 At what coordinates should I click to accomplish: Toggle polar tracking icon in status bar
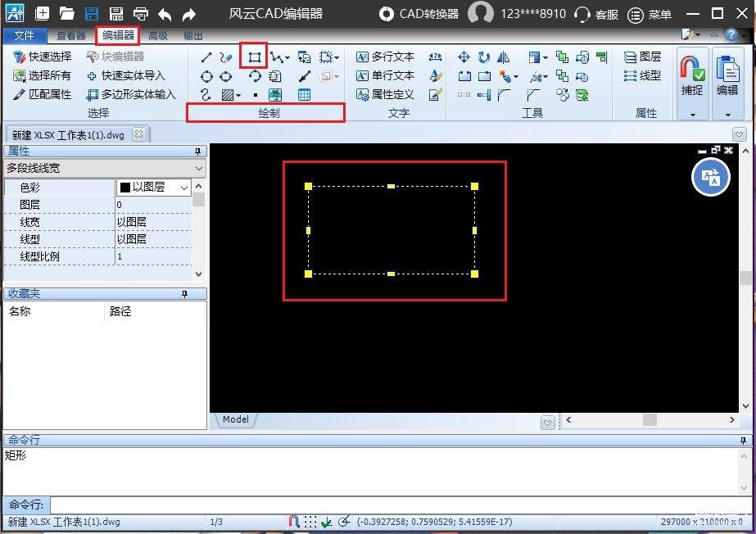pyautogui.click(x=344, y=522)
